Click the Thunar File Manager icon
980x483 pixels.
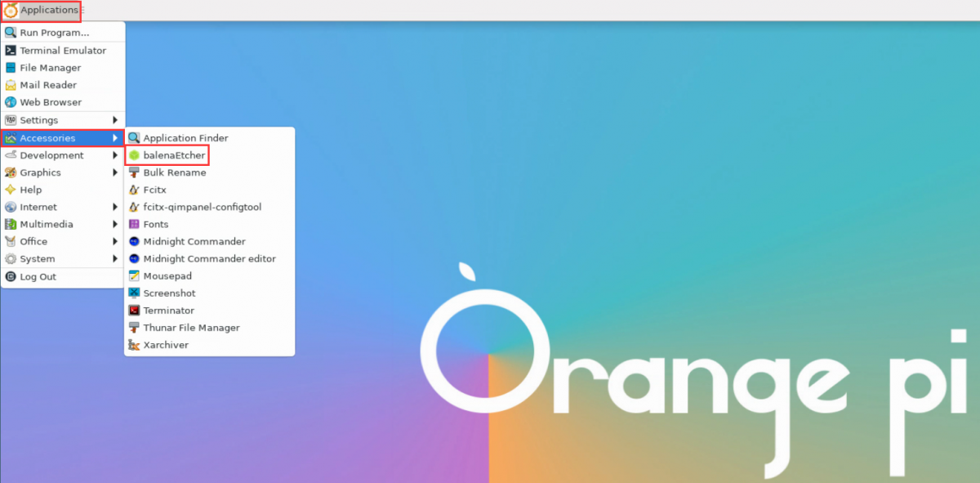pos(135,327)
